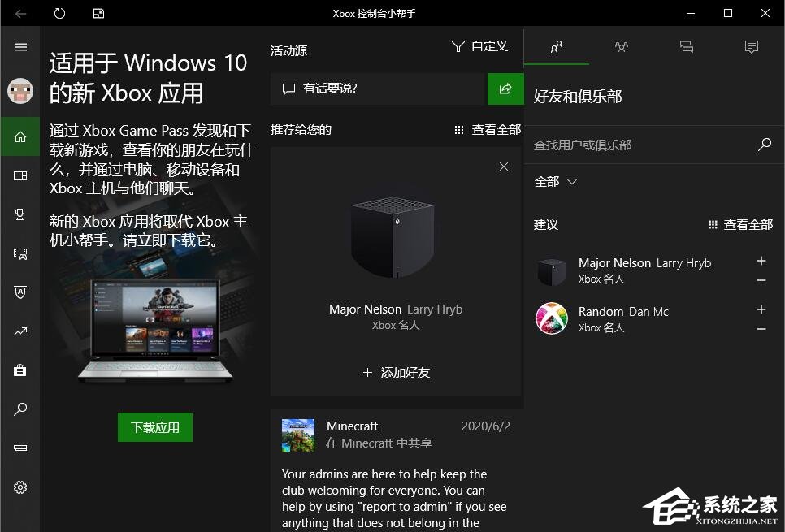Screen dimensions: 785x532
Task: Click the back arrow in title bar
Action: [x=20, y=14]
